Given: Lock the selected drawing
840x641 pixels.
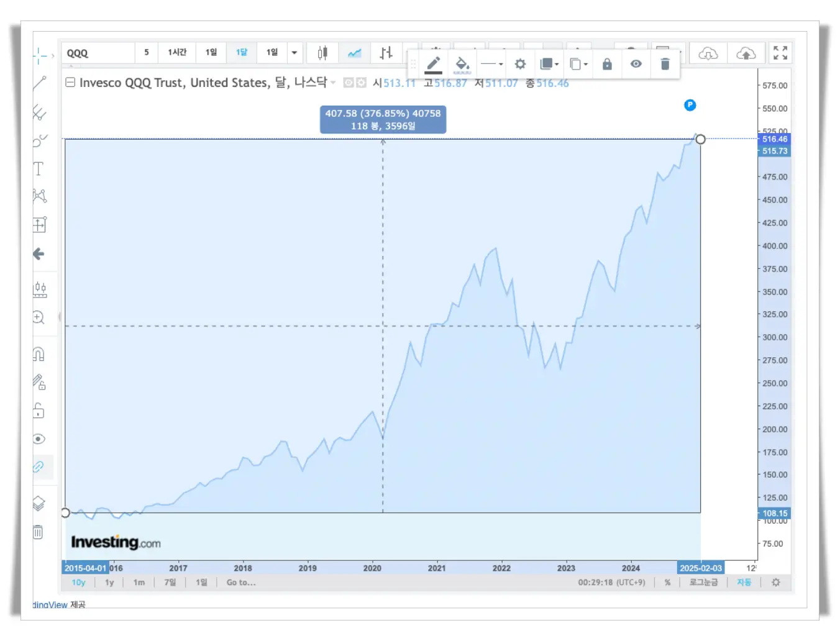Looking at the screenshot, I should coord(607,64).
